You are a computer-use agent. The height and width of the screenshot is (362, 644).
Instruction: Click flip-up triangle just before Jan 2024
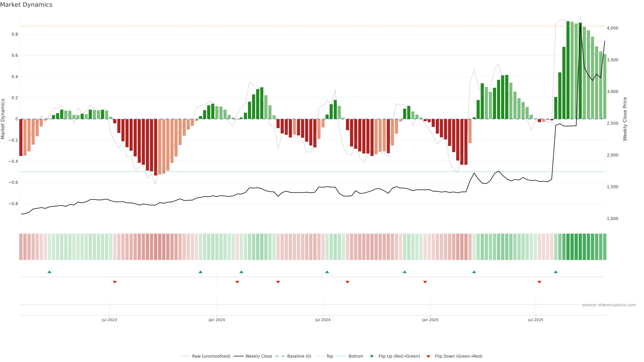(201, 272)
